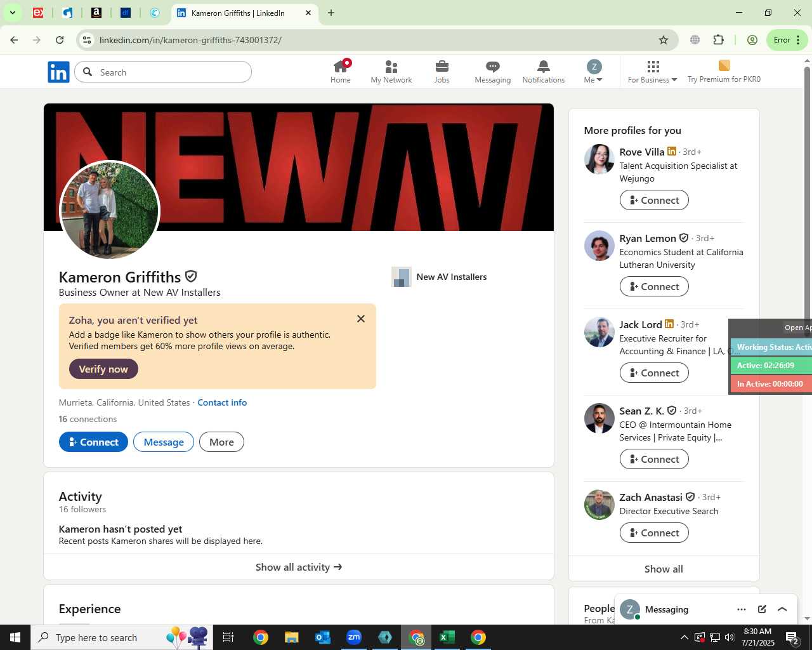812x650 pixels.
Task: Open Chrome profile account icon
Action: pos(752,40)
